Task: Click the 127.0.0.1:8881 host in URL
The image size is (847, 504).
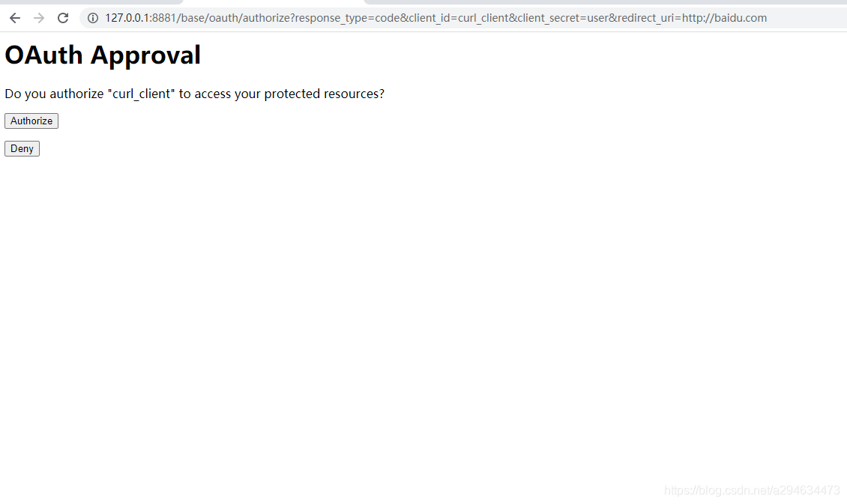Action: pyautogui.click(x=140, y=18)
